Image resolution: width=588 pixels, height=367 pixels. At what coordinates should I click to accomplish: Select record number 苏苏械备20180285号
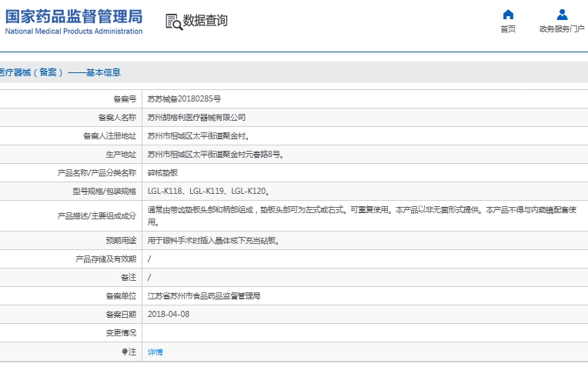(184, 99)
